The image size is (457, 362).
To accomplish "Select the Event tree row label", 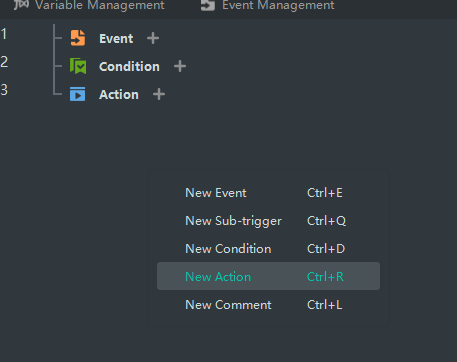I will click(x=116, y=39).
